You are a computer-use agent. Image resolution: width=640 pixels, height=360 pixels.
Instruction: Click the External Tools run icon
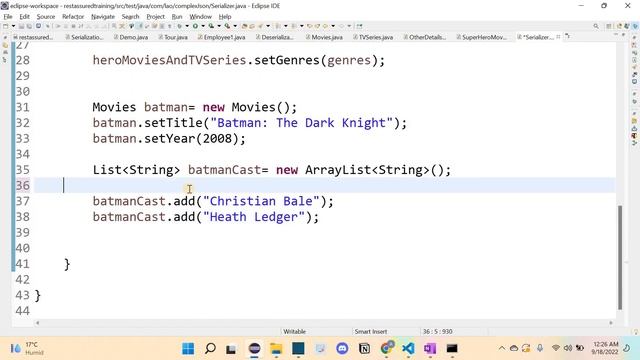click(227, 26)
